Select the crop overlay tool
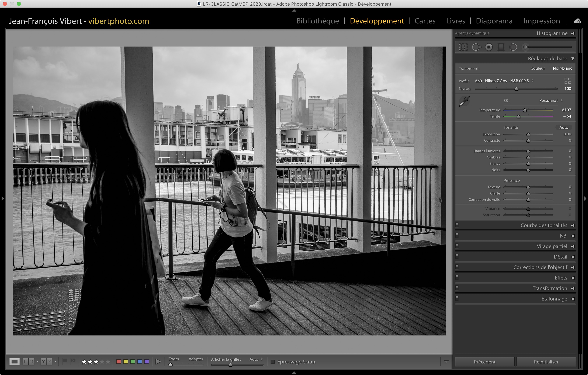 pos(463,47)
